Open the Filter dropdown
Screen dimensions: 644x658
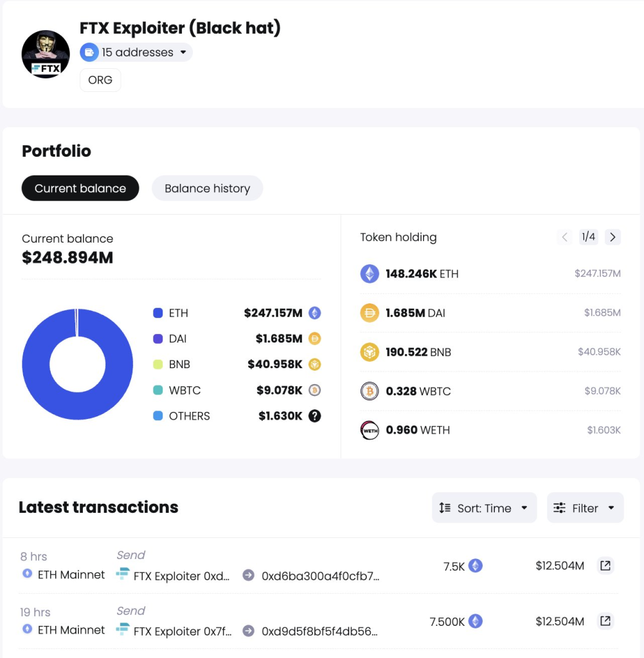[586, 508]
